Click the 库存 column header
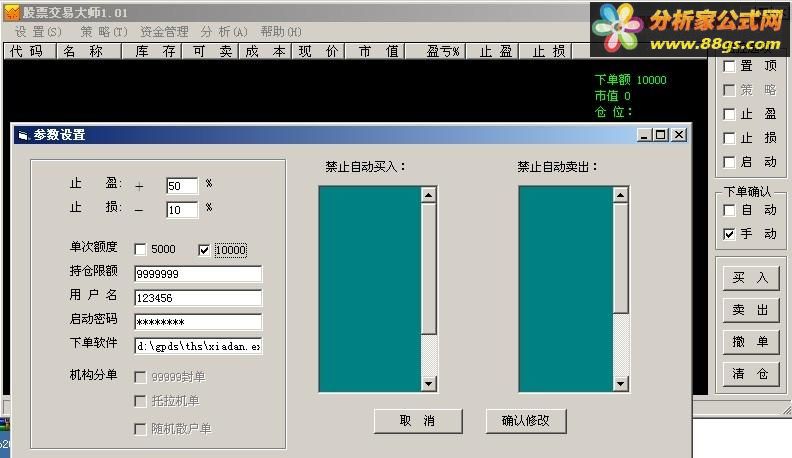Screen dimensions: 792x458 [x=152, y=51]
